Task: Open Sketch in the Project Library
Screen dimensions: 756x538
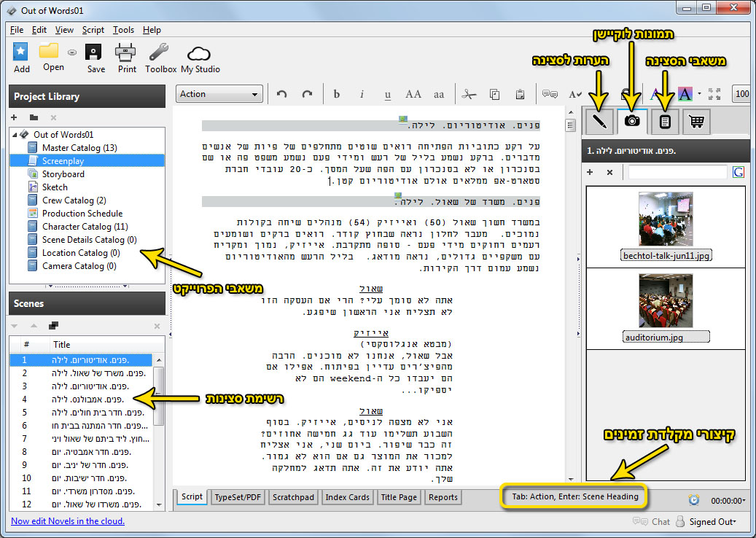Action: (55, 187)
